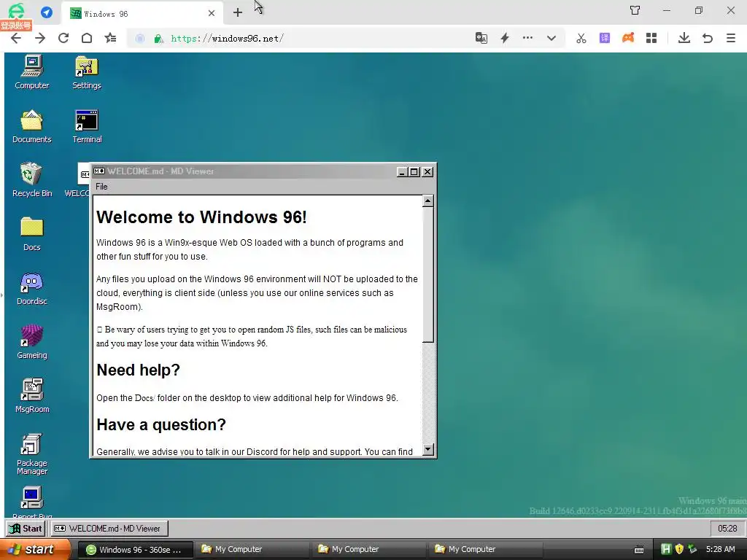
Task: Open the Computer desktop icon
Action: coord(32,72)
